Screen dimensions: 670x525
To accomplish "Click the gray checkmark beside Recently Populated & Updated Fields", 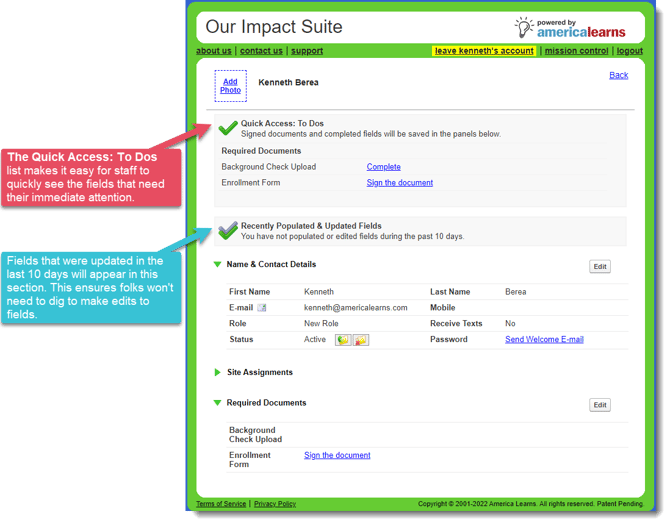I will tap(228, 230).
